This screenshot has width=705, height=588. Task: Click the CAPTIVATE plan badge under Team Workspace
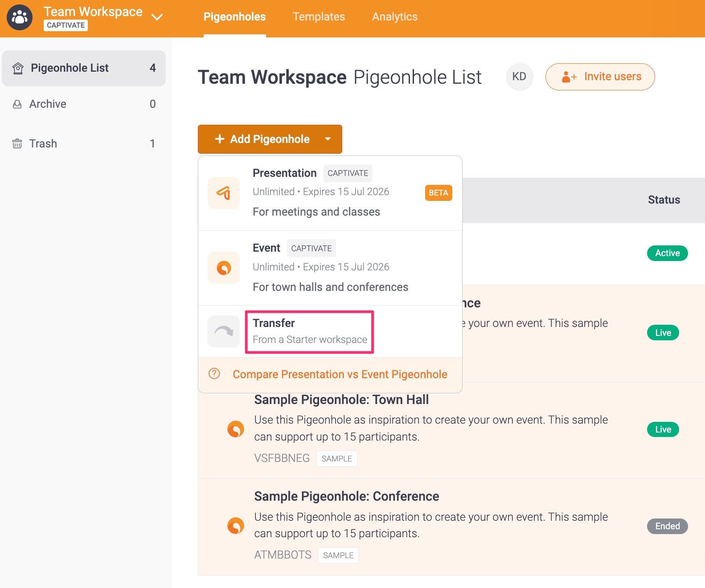(66, 25)
